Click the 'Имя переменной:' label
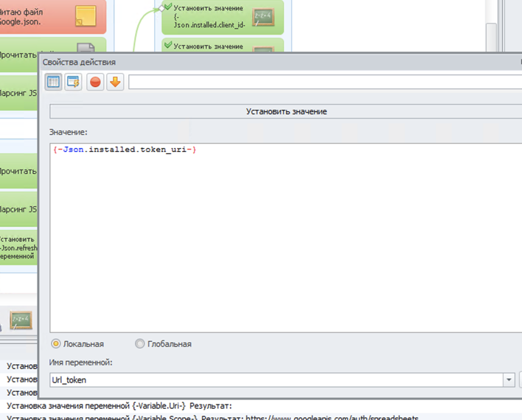This screenshot has width=522, height=420. [x=81, y=363]
